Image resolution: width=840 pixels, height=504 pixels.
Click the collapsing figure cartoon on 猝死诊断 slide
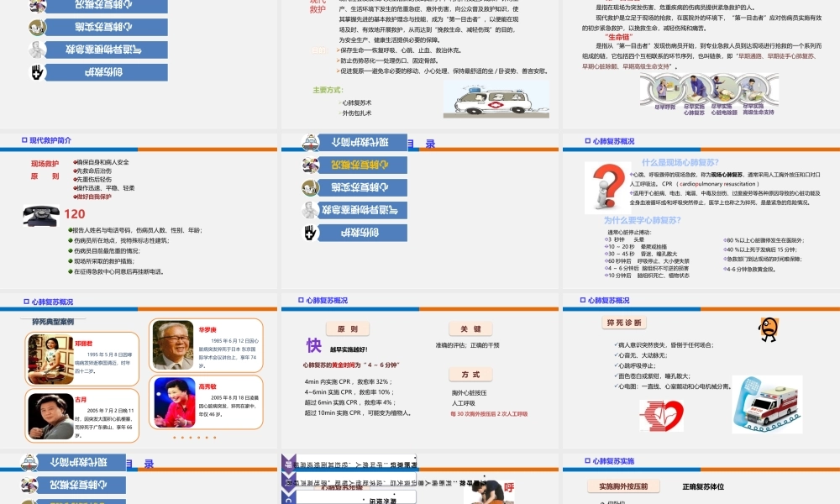(x=768, y=328)
